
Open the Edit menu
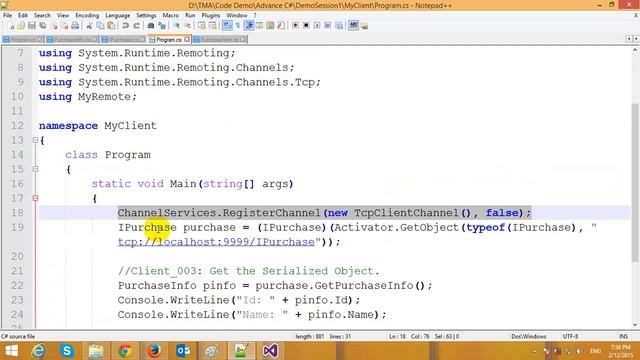(23, 15)
